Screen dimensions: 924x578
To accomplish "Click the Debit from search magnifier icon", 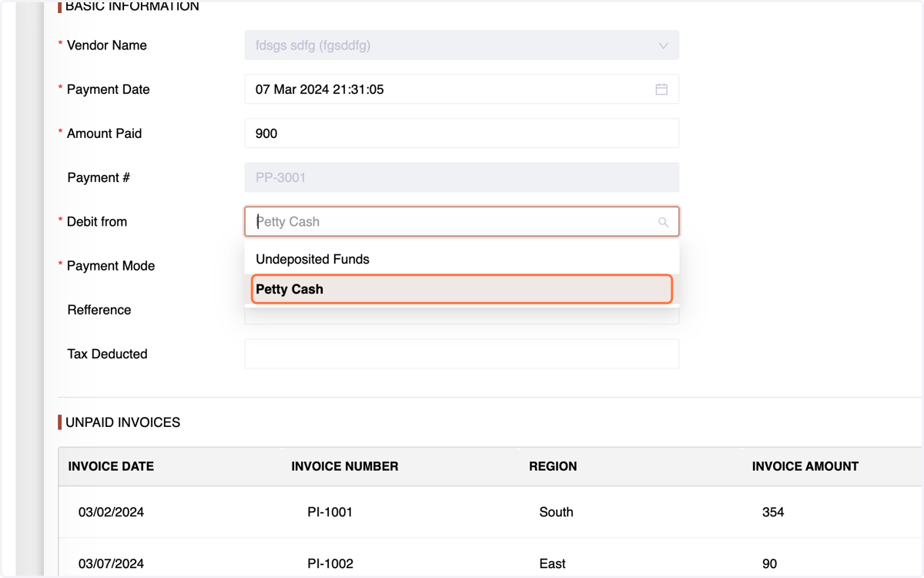I will pos(663,222).
